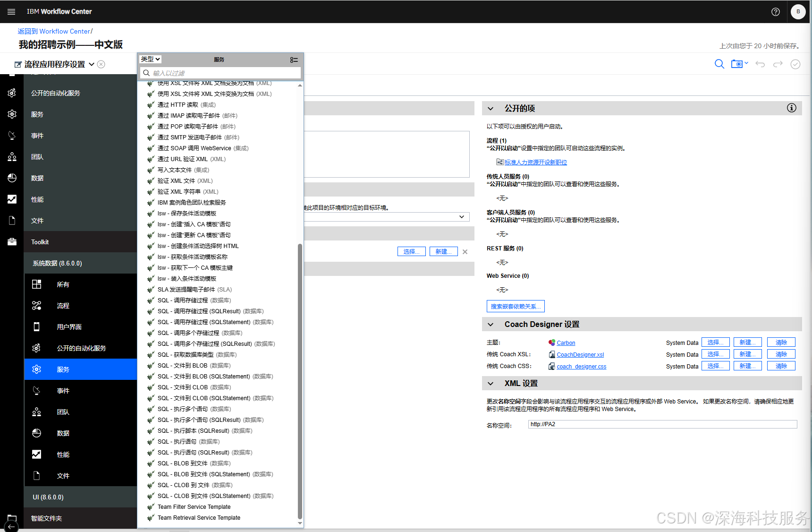Open the 类型 dropdown in service picker

click(151, 59)
